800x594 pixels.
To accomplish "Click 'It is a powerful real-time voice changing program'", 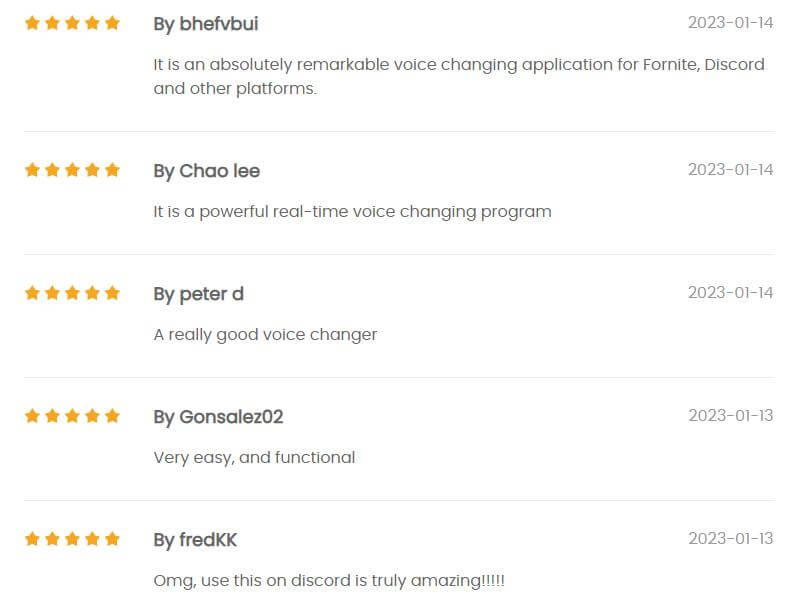I will point(353,212).
